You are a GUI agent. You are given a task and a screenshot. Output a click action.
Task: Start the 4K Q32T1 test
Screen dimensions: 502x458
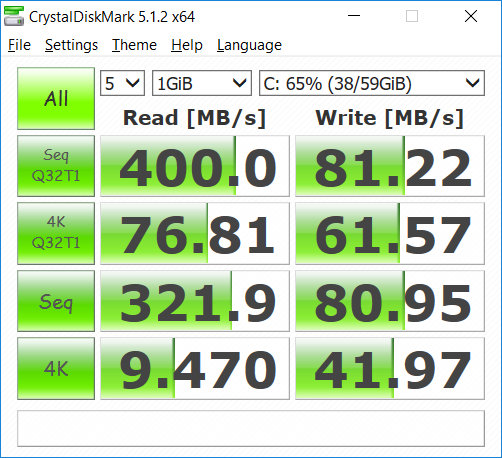coord(56,233)
